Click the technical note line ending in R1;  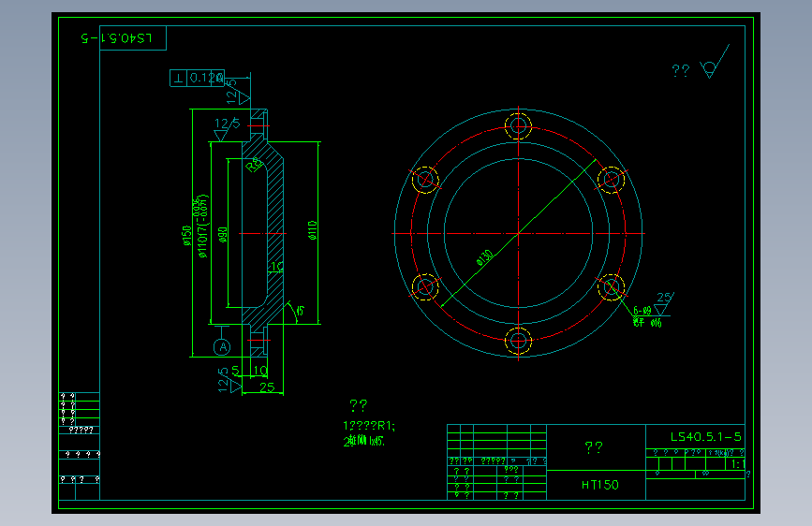369,426
